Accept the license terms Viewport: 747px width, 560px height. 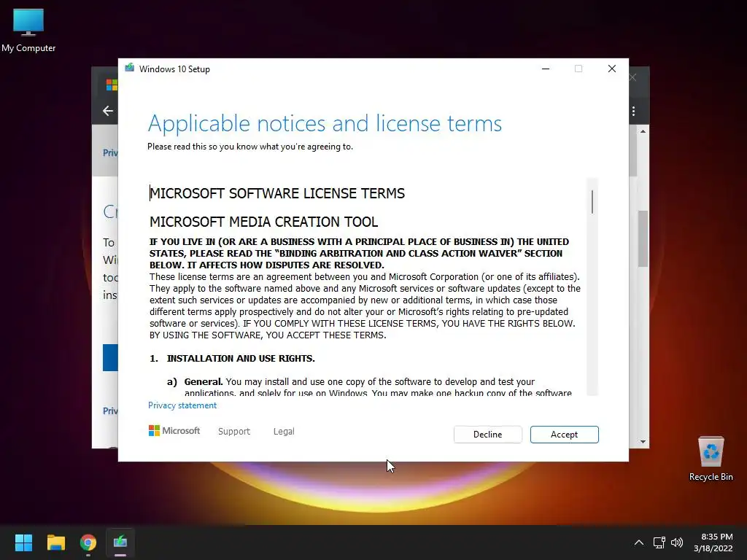[x=564, y=435]
